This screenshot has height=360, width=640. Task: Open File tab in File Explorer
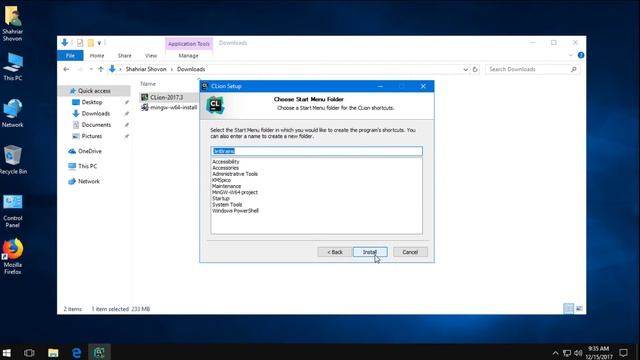pyautogui.click(x=70, y=56)
